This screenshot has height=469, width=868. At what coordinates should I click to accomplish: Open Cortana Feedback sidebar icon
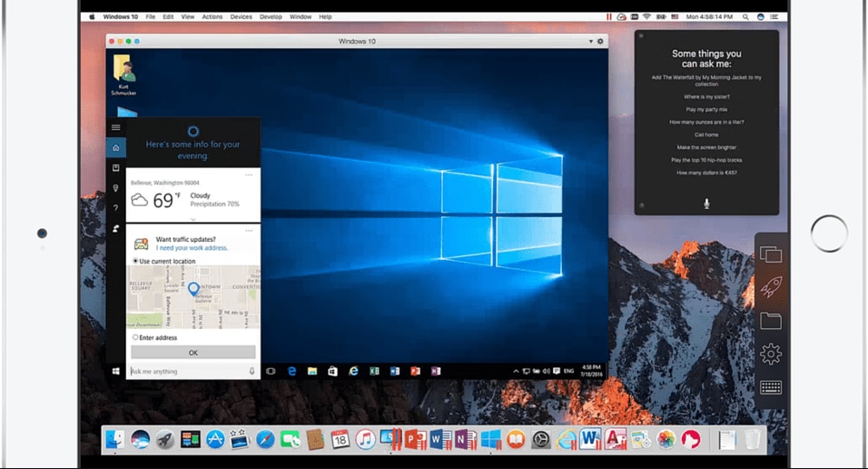(x=115, y=228)
